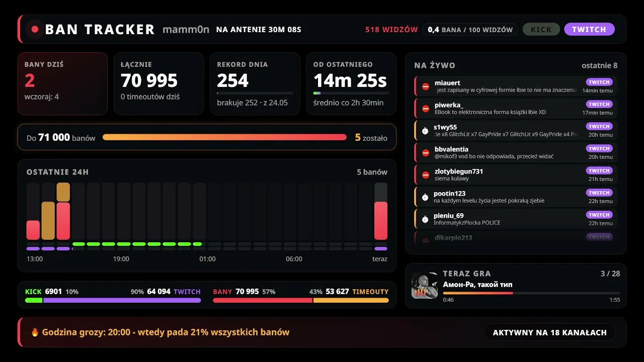Image resolution: width=644 pixels, height=362 pixels.
Task: Click the KICK versus TWITCH split bar
Action: coord(113,300)
